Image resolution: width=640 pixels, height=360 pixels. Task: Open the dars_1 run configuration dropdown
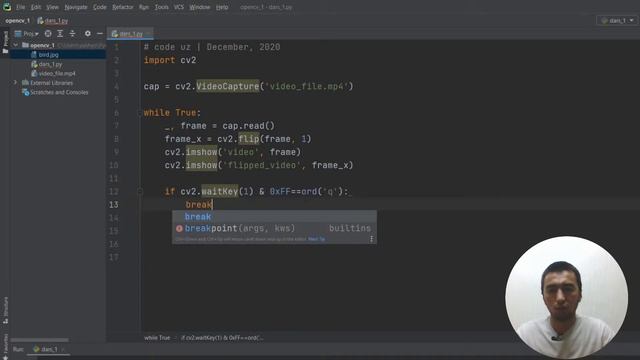[x=617, y=20]
